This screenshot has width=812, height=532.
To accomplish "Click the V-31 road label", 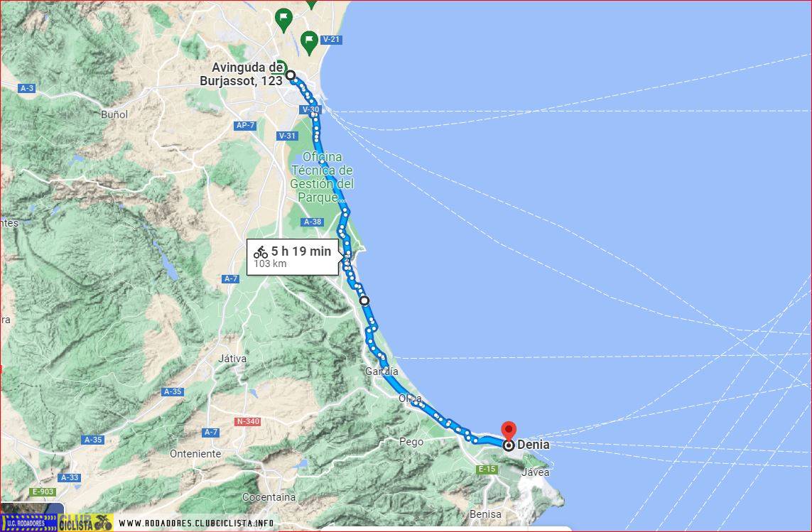I will click(x=287, y=136).
